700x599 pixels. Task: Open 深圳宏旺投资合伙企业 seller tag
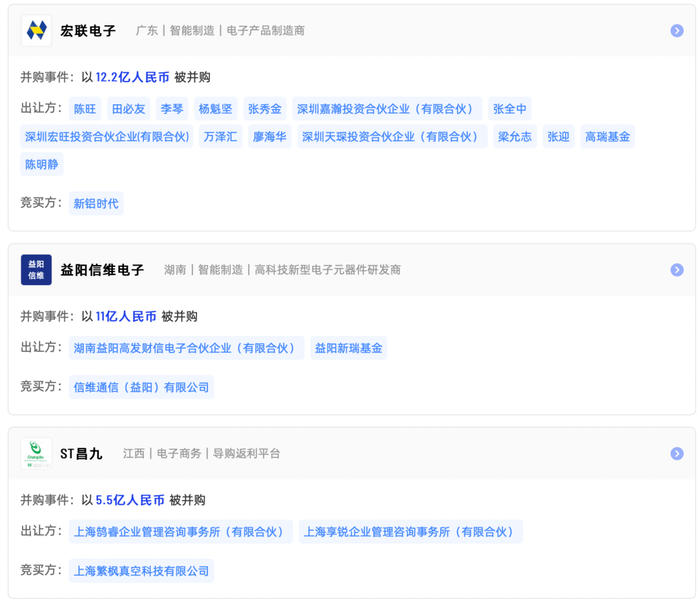pyautogui.click(x=107, y=137)
